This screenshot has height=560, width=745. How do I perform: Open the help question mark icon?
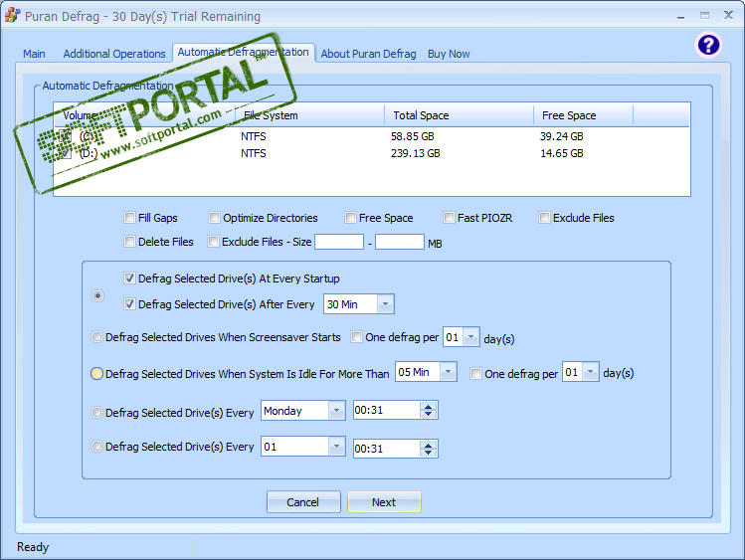click(708, 46)
